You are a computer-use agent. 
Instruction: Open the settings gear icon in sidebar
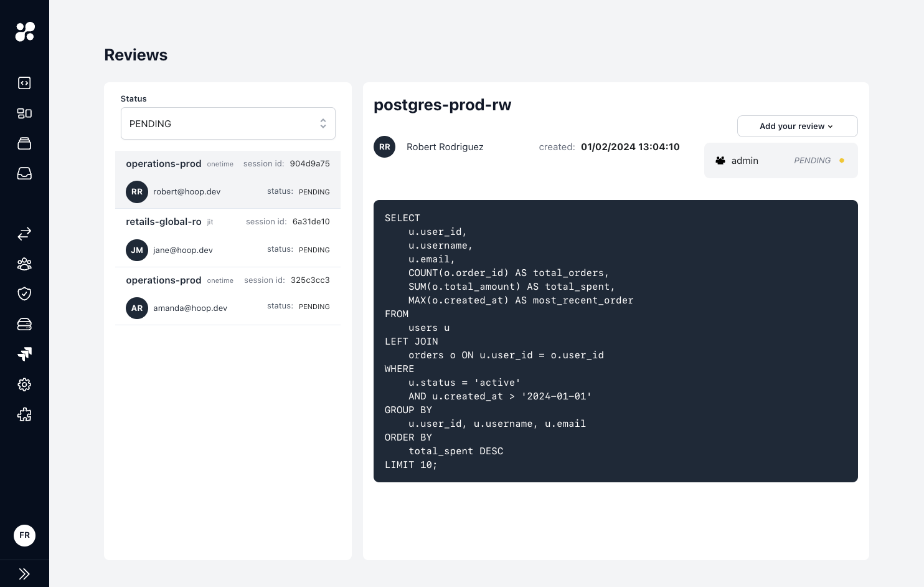point(24,384)
